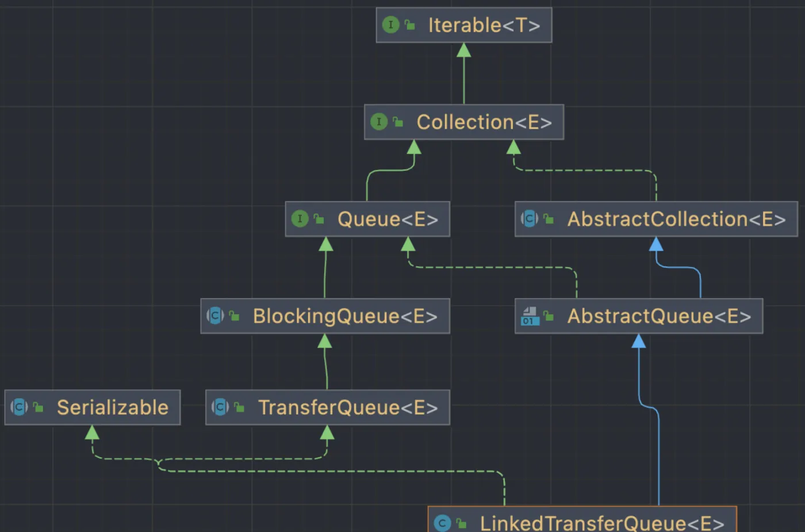The width and height of the screenshot is (805, 532).
Task: Click the interface icon on Queue<E>
Action: [x=300, y=218]
